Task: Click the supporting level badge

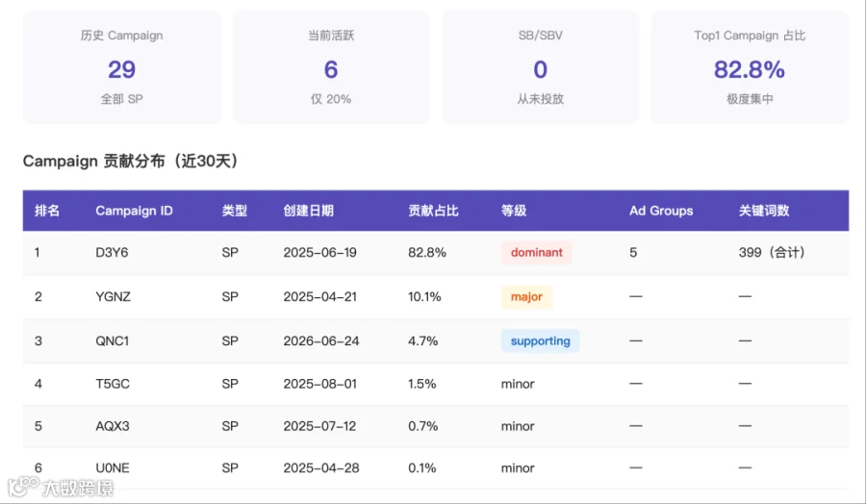Action: [x=540, y=340]
